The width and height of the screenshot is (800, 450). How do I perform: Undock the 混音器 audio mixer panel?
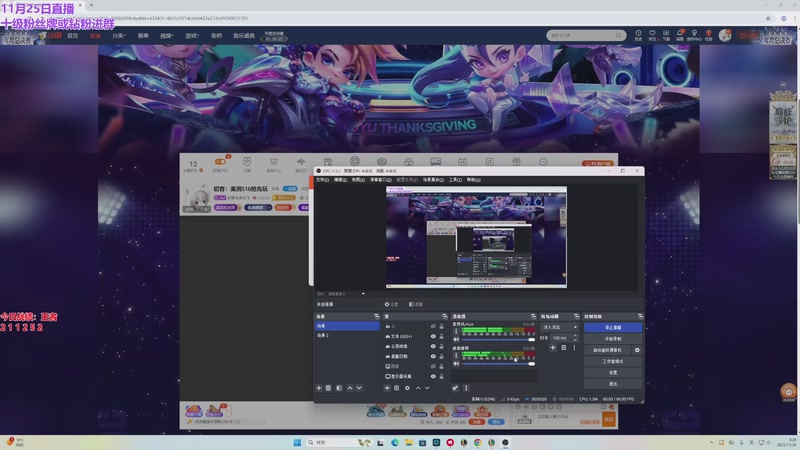(x=533, y=316)
